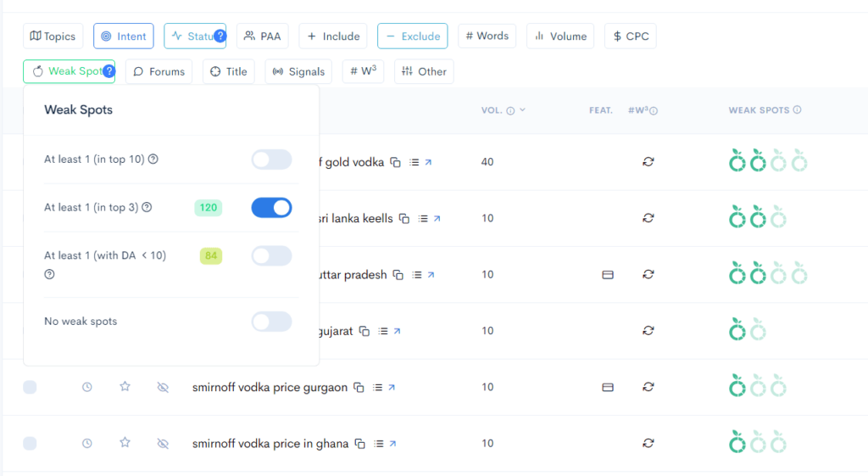Image resolution: width=868 pixels, height=476 pixels.
Task: Copy the 'smirnoff vodka price gurgaon' keyword
Action: click(359, 388)
